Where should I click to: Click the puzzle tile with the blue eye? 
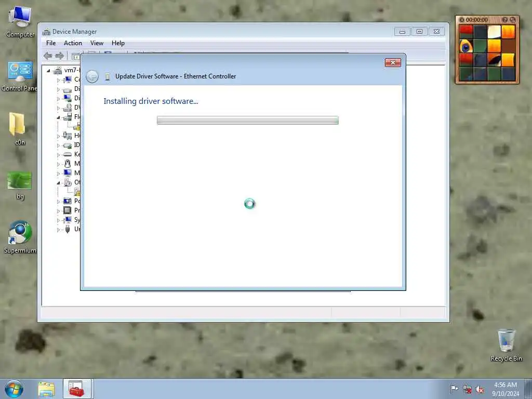click(x=466, y=46)
